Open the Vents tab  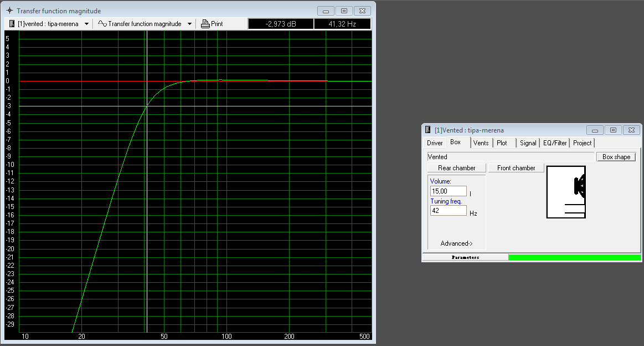click(481, 143)
